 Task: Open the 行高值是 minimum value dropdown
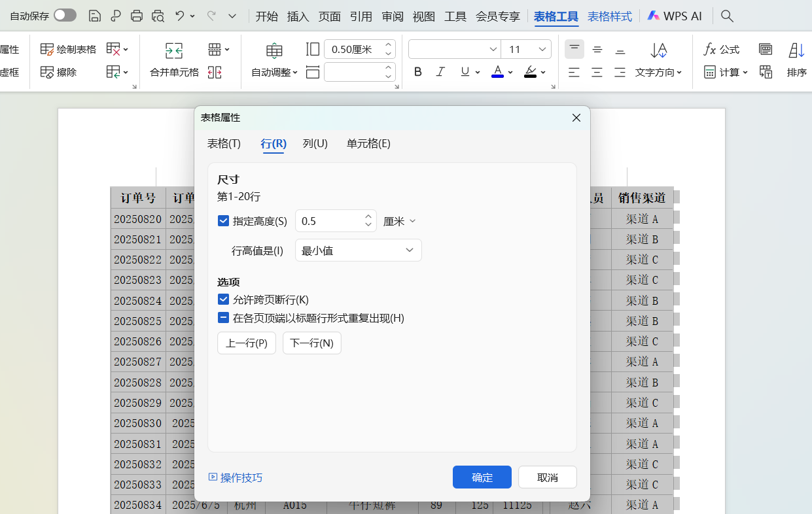click(358, 250)
